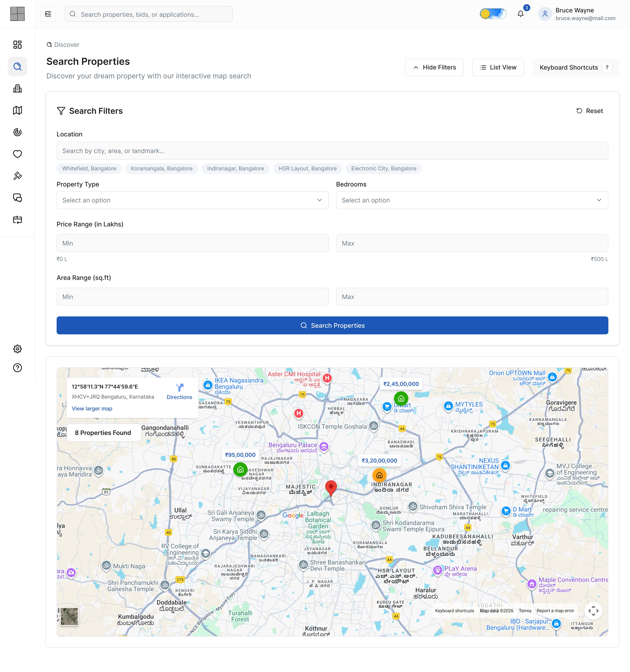Screen dimensions: 630x672
Task: Click the blue Search Properties button
Action: click(x=332, y=325)
